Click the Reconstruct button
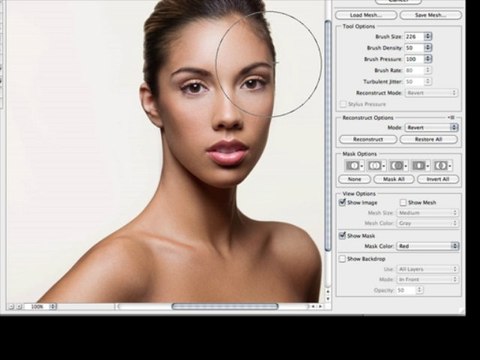This screenshot has height=360, width=480. (368, 139)
